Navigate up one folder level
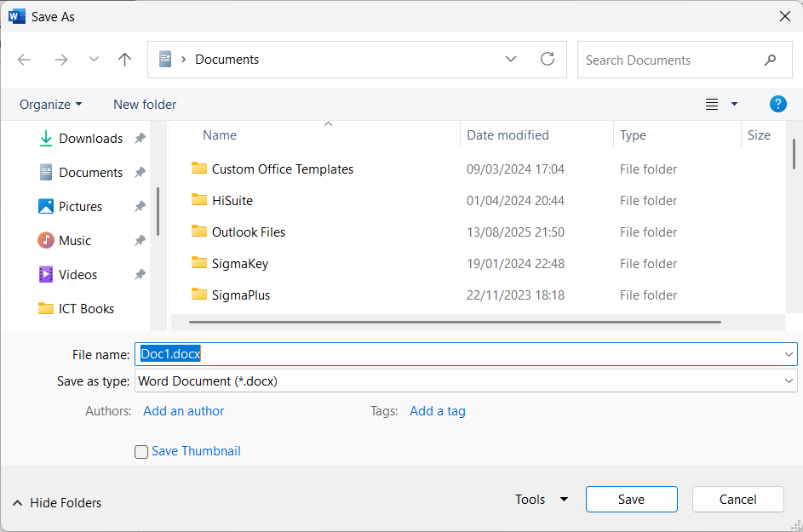The image size is (803, 532). [124, 60]
